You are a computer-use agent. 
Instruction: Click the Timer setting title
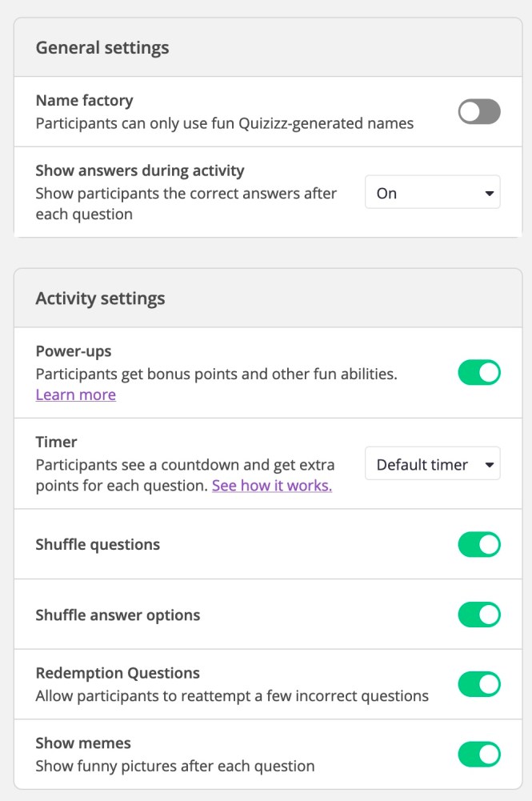pyautogui.click(x=56, y=442)
